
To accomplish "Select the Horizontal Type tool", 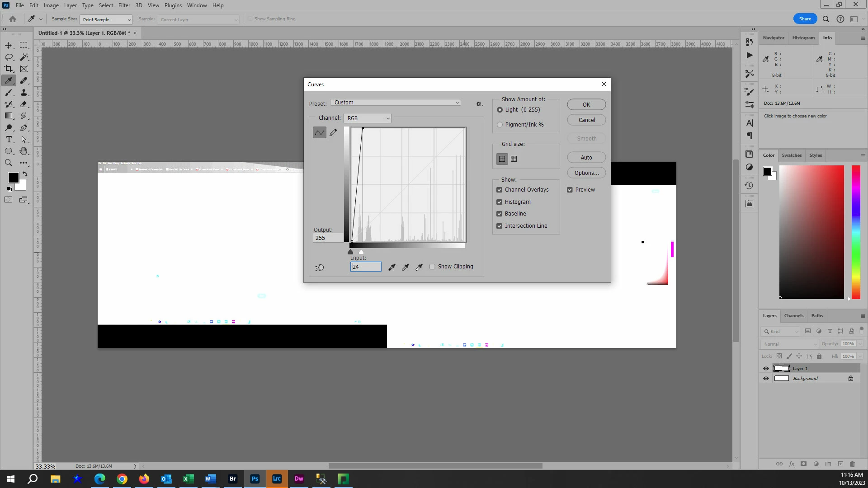I will tap(9, 140).
